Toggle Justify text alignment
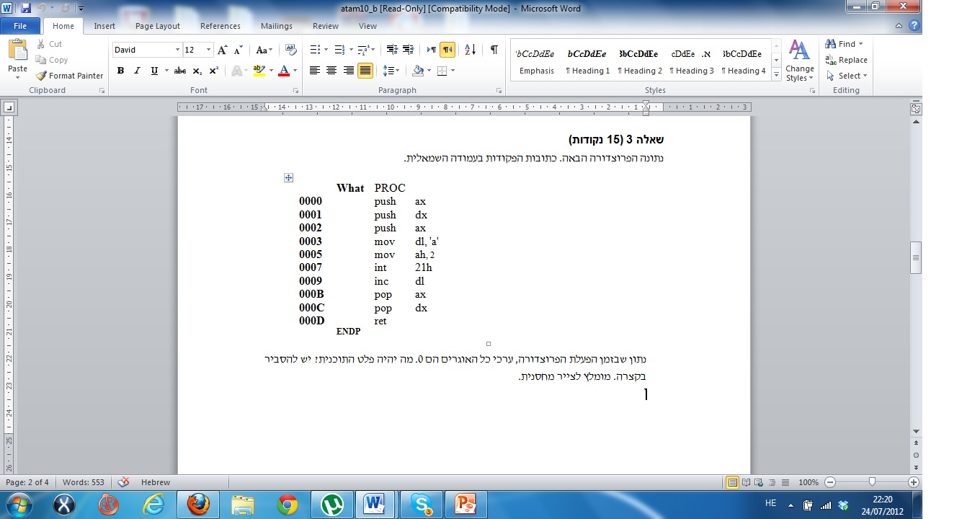The image size is (980, 519). coord(365,71)
